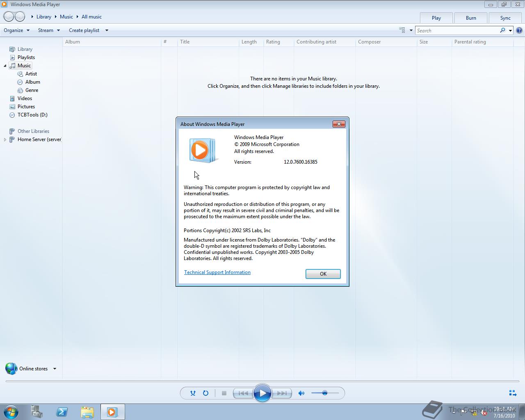
Task: Click All music in breadcrumb
Action: (x=91, y=17)
